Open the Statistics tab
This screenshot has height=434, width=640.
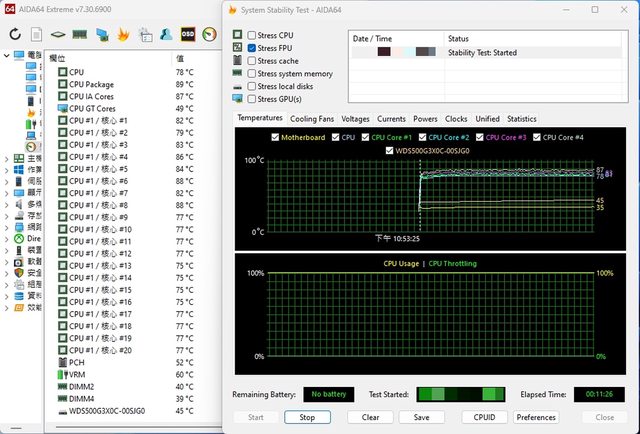pos(521,119)
